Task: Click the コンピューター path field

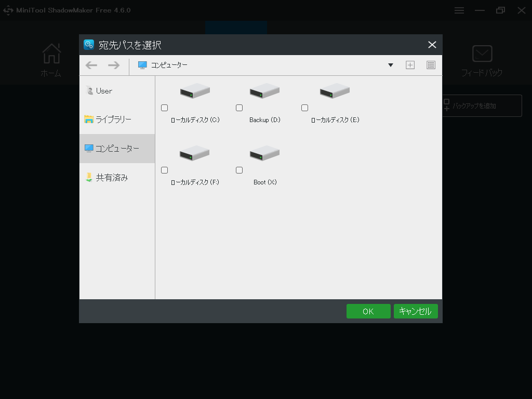Action: 265,65
